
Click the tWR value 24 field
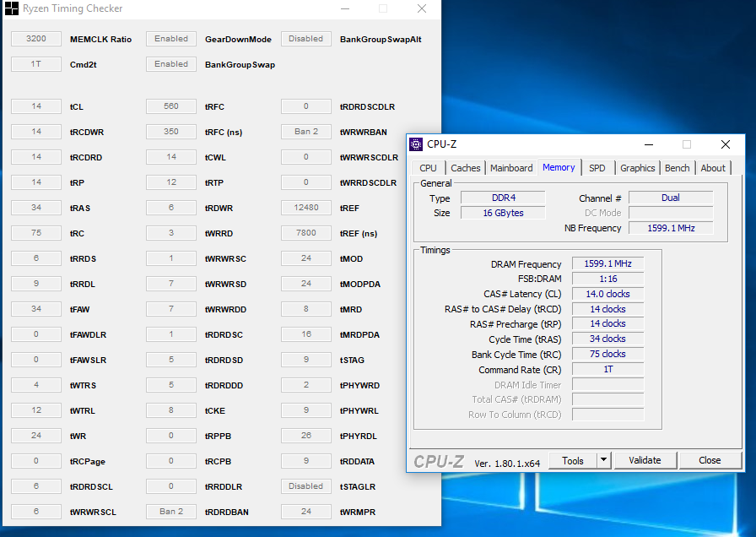click(36, 435)
